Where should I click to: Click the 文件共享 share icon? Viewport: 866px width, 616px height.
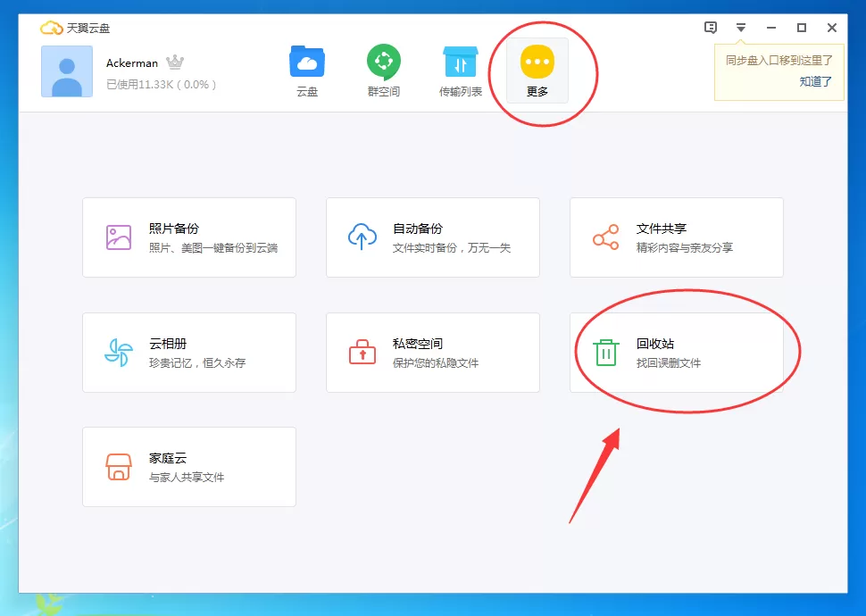click(606, 237)
